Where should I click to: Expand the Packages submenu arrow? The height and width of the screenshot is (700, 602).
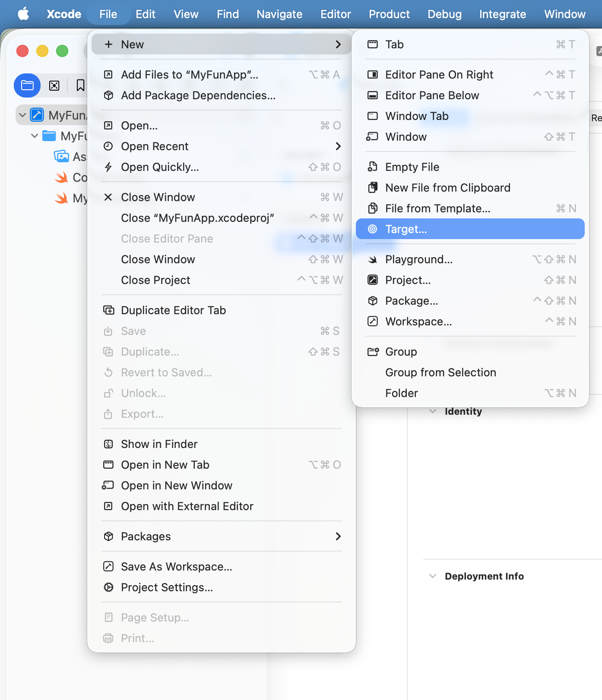[338, 536]
